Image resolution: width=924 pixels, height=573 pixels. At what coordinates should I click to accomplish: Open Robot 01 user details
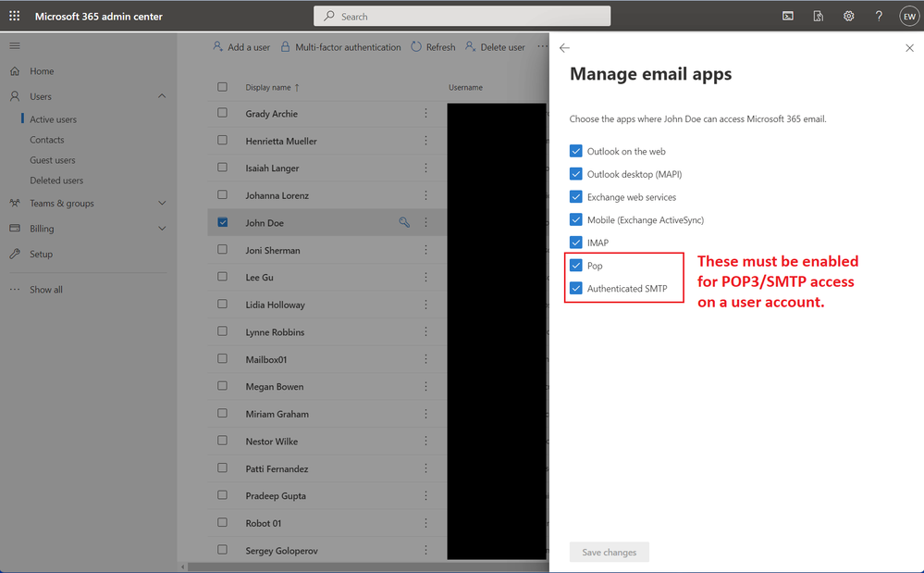(264, 523)
